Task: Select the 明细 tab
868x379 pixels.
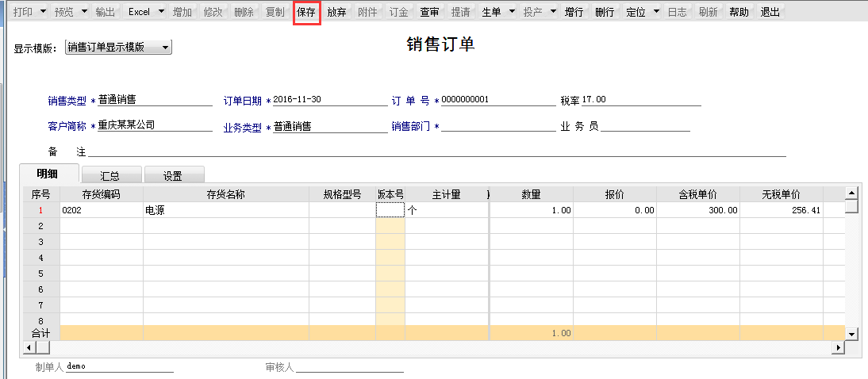Action: pos(48,174)
